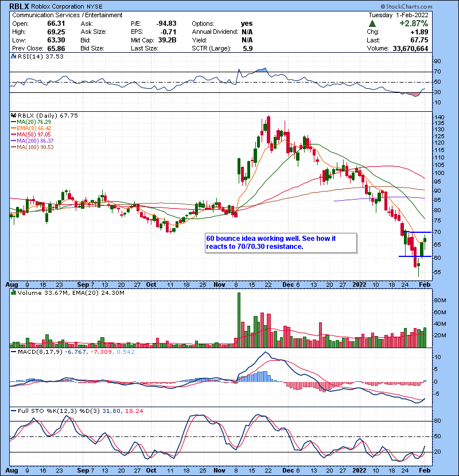
Task: Click the 140 price axis label
Action: (x=439, y=118)
